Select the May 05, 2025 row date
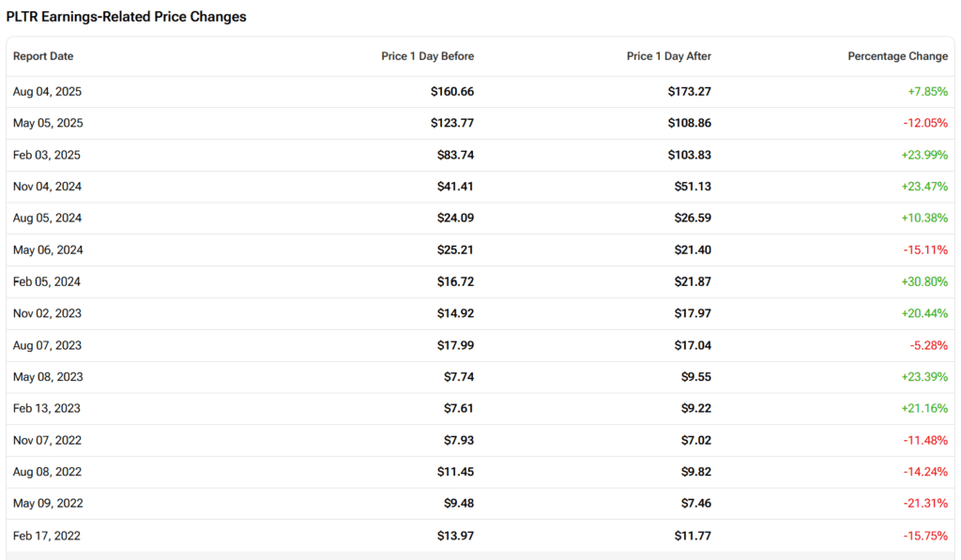Viewport: 961px width, 560px height. tap(48, 124)
